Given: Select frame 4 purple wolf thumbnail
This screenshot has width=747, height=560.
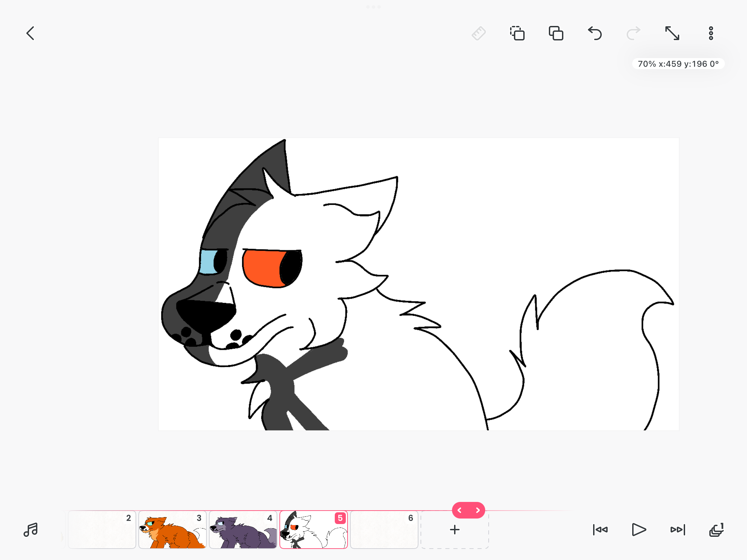Looking at the screenshot, I should pyautogui.click(x=243, y=530).
